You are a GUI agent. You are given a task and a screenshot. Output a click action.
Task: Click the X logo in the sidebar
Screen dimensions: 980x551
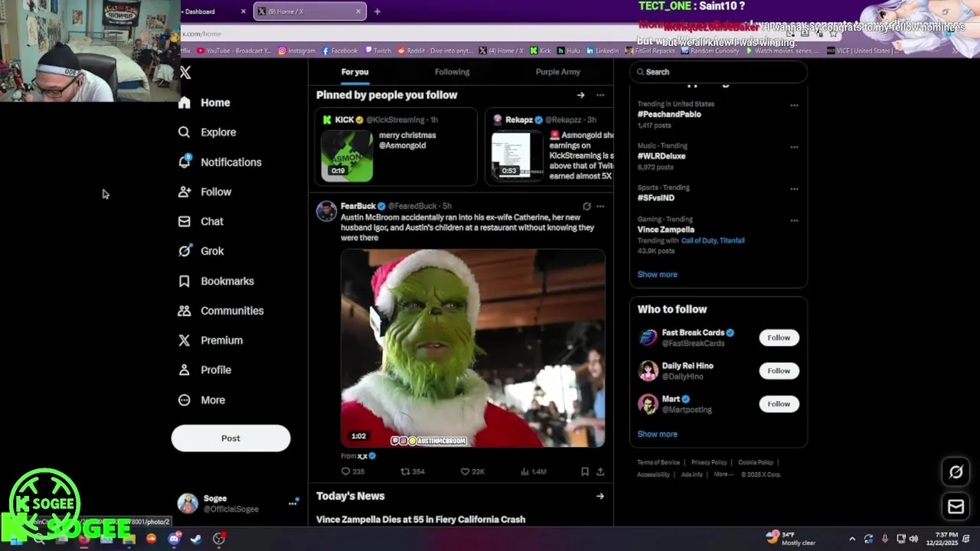click(x=185, y=73)
